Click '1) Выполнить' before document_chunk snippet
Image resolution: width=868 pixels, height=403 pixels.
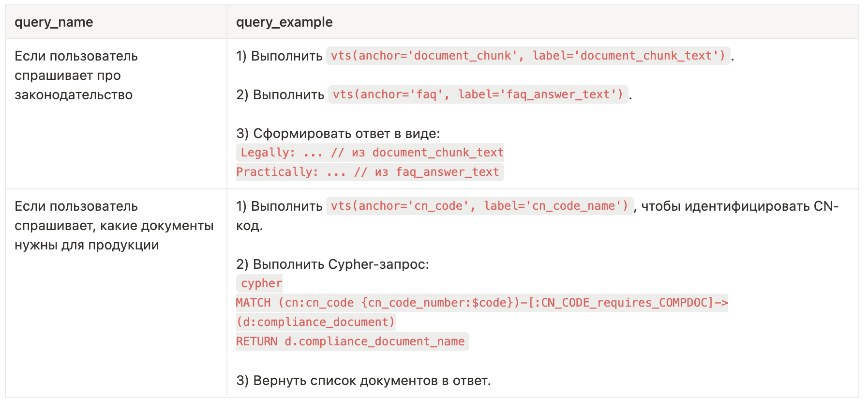(279, 56)
